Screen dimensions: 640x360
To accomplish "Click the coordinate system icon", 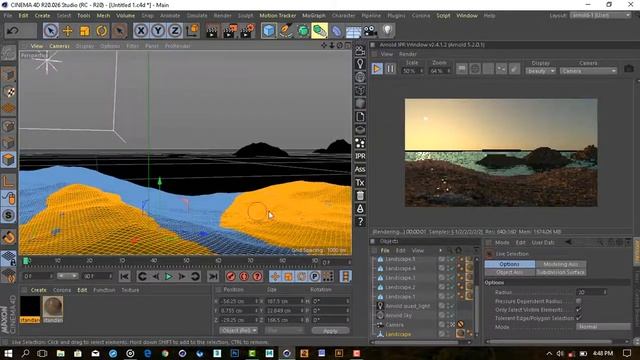I will point(192,31).
